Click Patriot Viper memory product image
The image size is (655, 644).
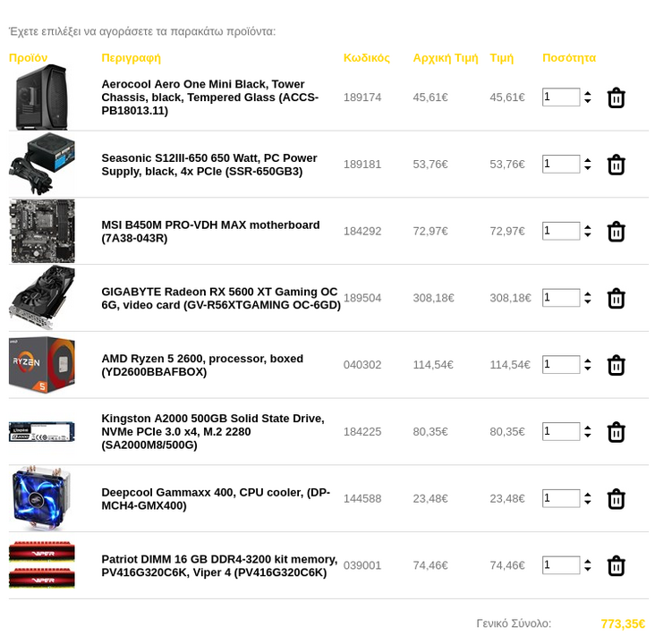point(42,564)
